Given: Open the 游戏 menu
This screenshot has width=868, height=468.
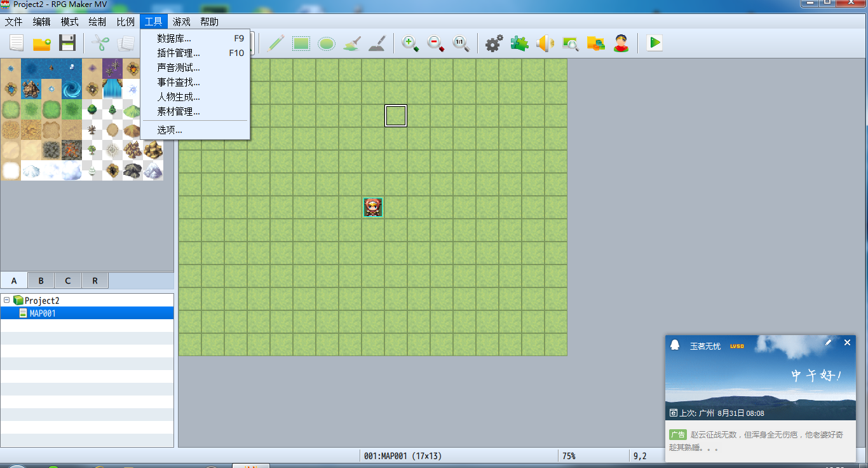Looking at the screenshot, I should coord(182,22).
